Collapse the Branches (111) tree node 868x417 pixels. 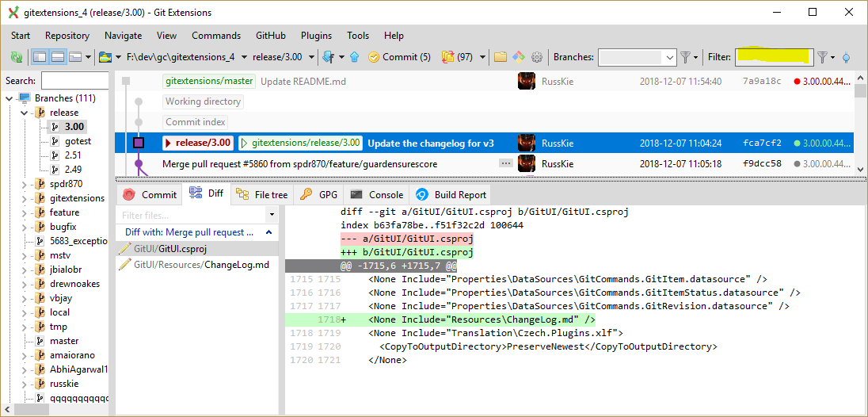[x=10, y=98]
